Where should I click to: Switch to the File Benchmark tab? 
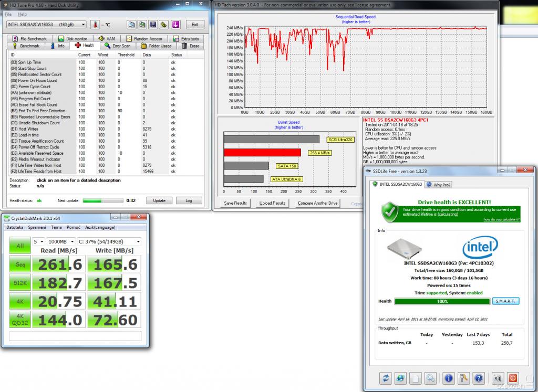click(x=29, y=39)
